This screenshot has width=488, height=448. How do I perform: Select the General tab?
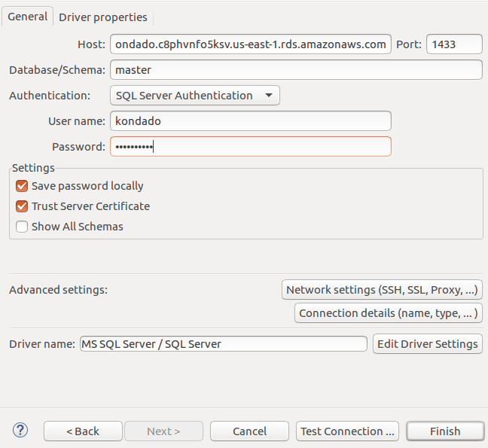coord(28,17)
